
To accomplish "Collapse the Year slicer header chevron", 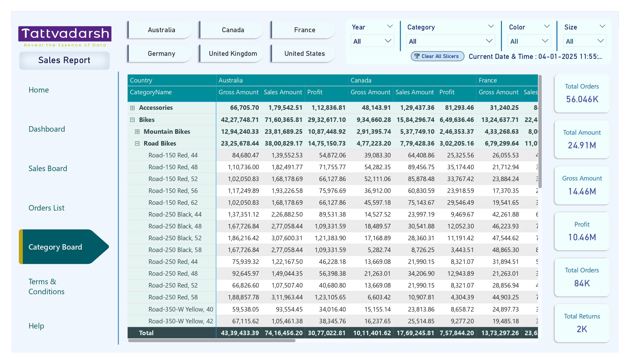I will pos(390,26).
